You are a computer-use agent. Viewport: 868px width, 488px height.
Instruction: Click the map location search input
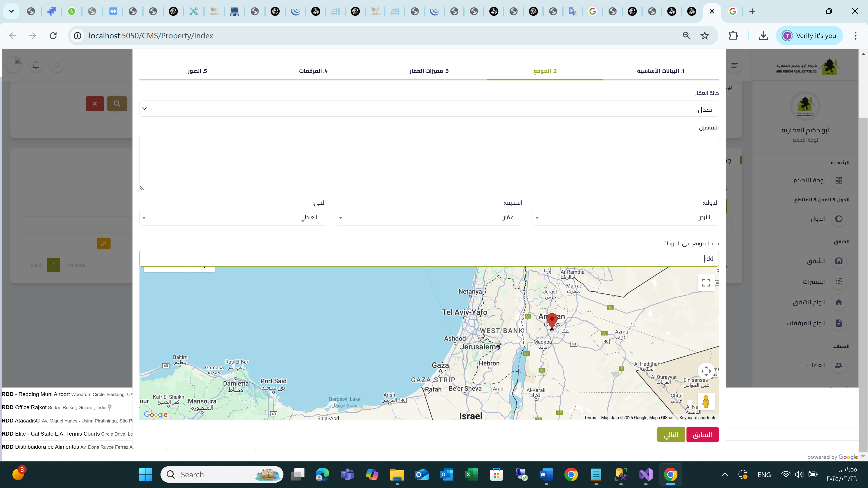pyautogui.click(x=429, y=259)
